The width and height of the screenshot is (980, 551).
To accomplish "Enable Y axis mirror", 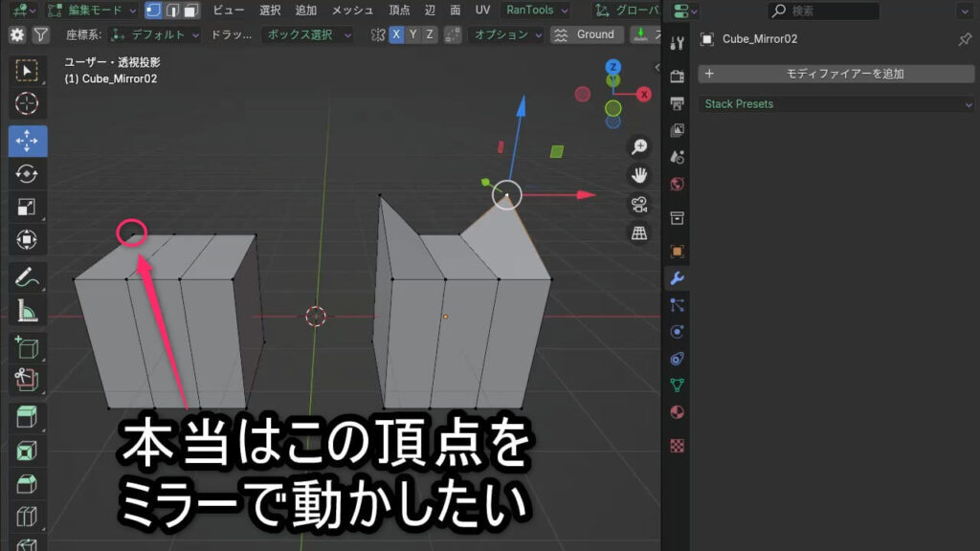I will tap(413, 34).
